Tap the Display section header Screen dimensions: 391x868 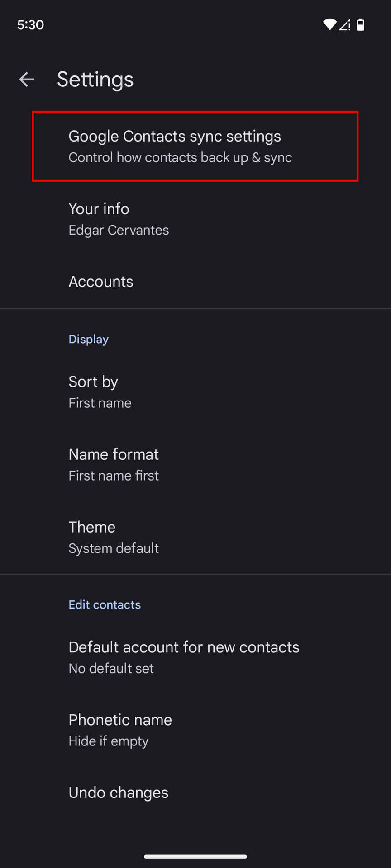click(88, 339)
